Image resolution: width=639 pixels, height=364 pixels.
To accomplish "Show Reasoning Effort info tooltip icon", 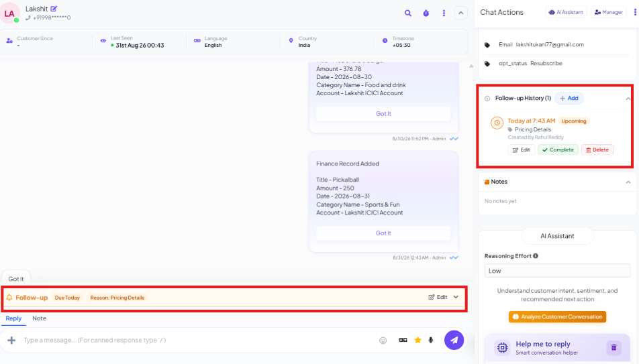I will 536,256.
